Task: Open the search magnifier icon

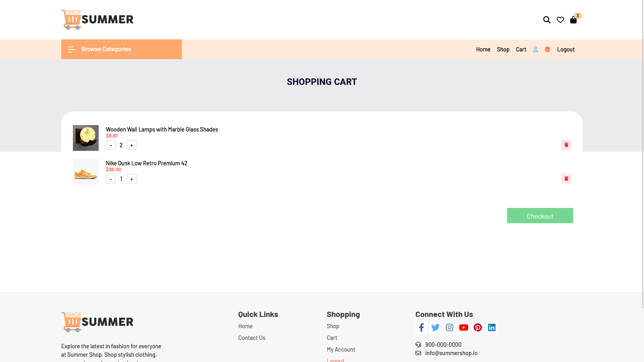Action: click(547, 20)
